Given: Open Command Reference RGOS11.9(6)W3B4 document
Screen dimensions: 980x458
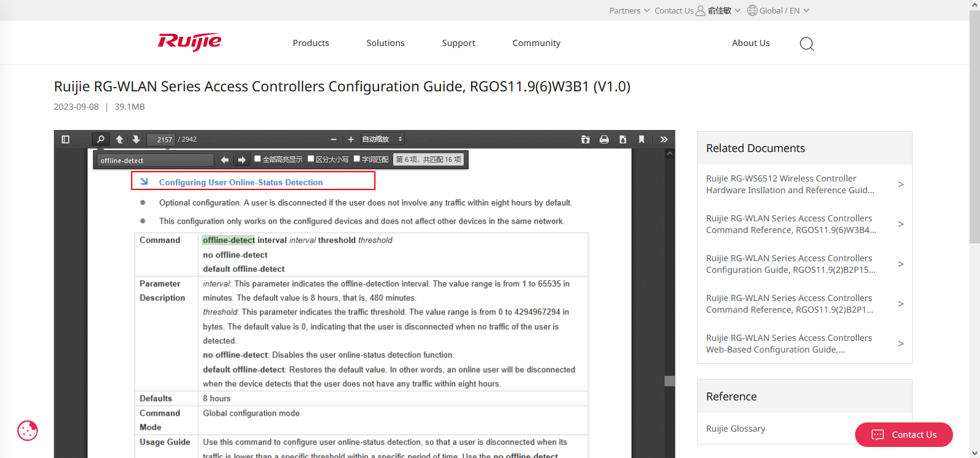Looking at the screenshot, I should click(791, 224).
